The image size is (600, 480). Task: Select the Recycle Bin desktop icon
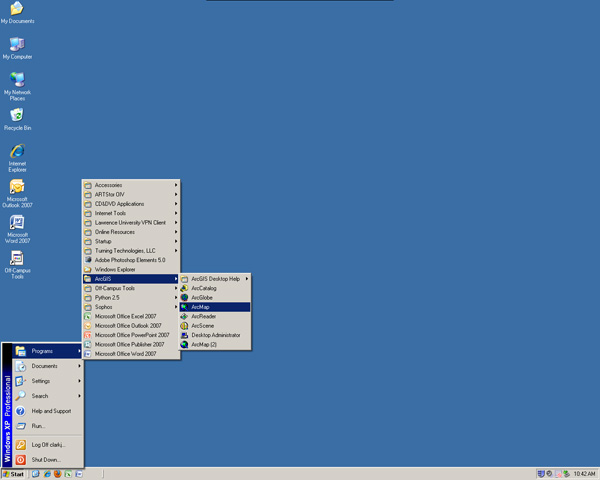pos(17,119)
